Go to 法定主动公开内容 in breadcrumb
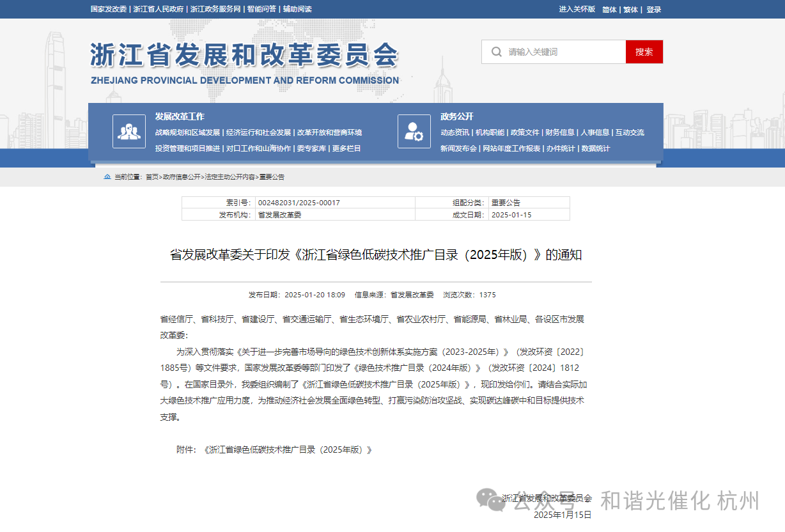 (230, 177)
